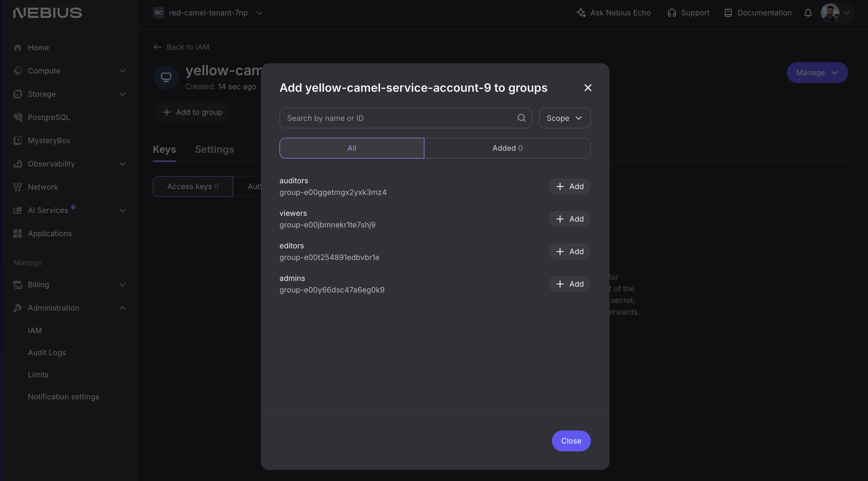Click the Support headset icon
The height and width of the screenshot is (481, 868).
tap(672, 13)
